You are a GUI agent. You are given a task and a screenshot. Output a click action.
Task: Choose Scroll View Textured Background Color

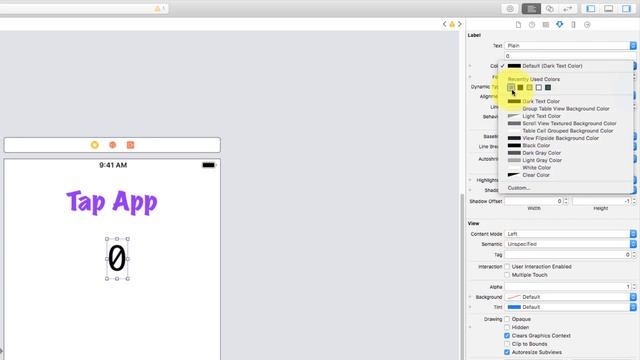566,123
